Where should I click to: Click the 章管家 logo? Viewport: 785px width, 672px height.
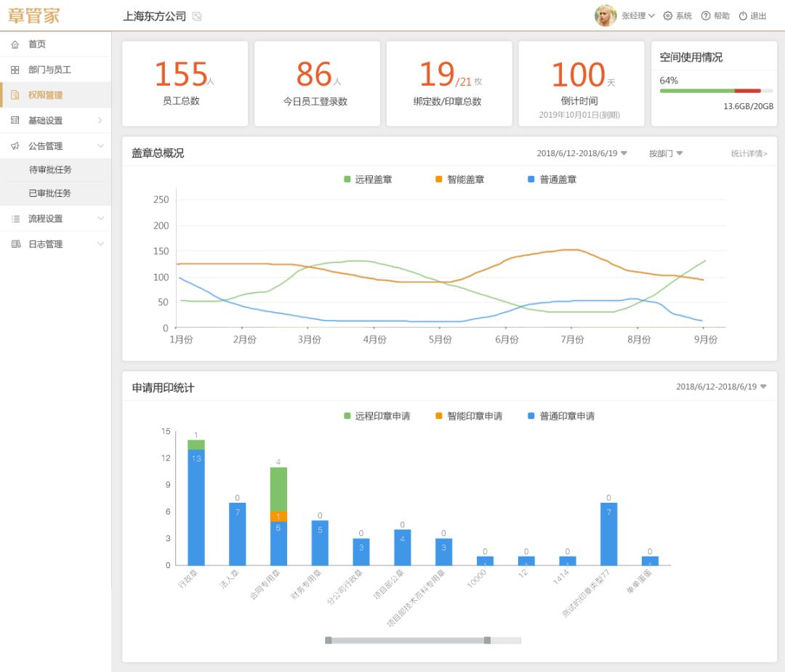pyautogui.click(x=34, y=15)
